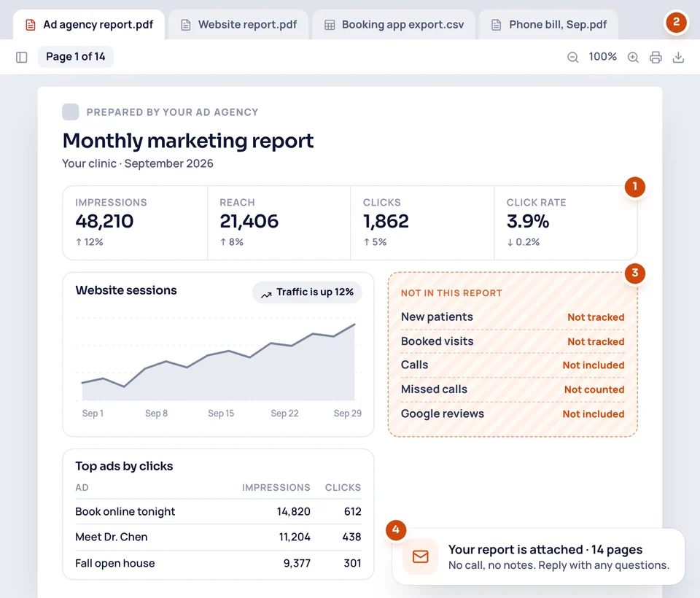The width and height of the screenshot is (700, 598).
Task: Click 'Not included' beside Google reviews
Action: tap(594, 414)
